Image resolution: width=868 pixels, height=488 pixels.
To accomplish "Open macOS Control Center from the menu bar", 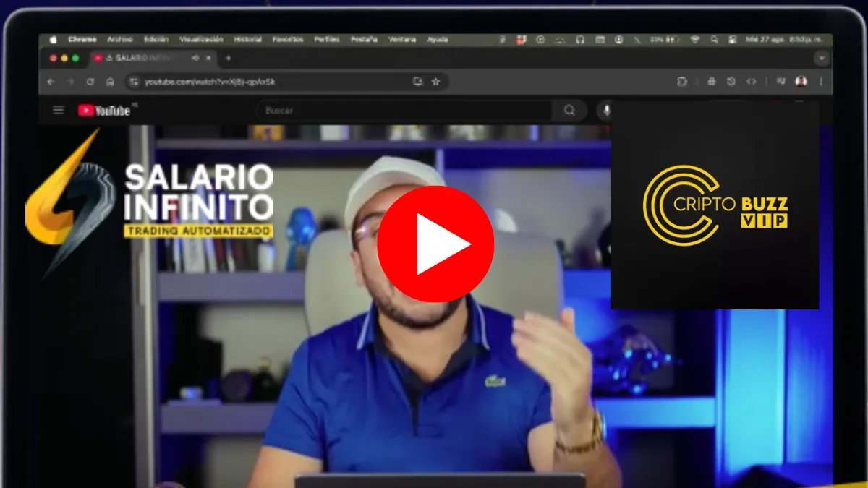I will pos(732,40).
